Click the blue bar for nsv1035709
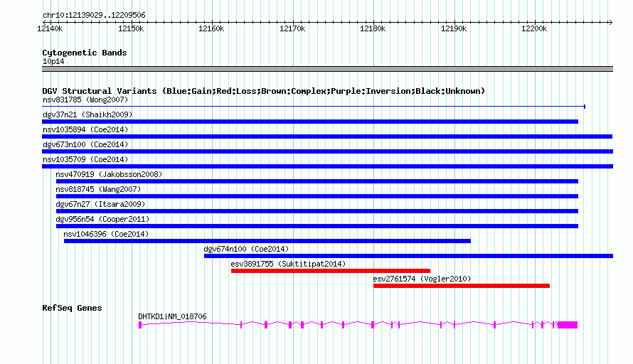Screen dimensions: 633x364 pyautogui.click(x=327, y=166)
